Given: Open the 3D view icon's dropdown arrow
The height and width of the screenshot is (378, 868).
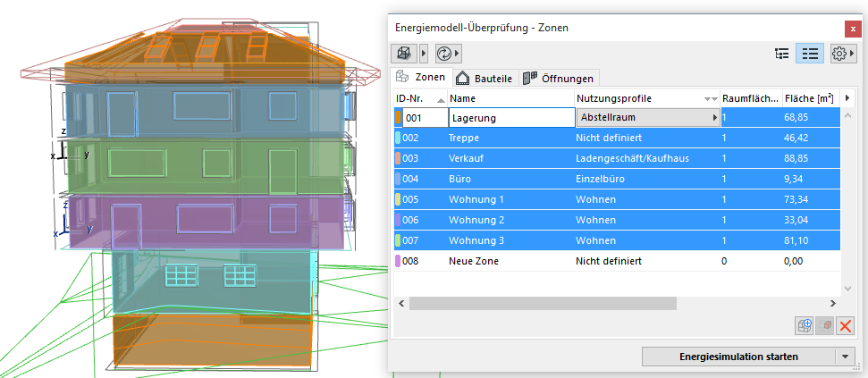Looking at the screenshot, I should 424,54.
